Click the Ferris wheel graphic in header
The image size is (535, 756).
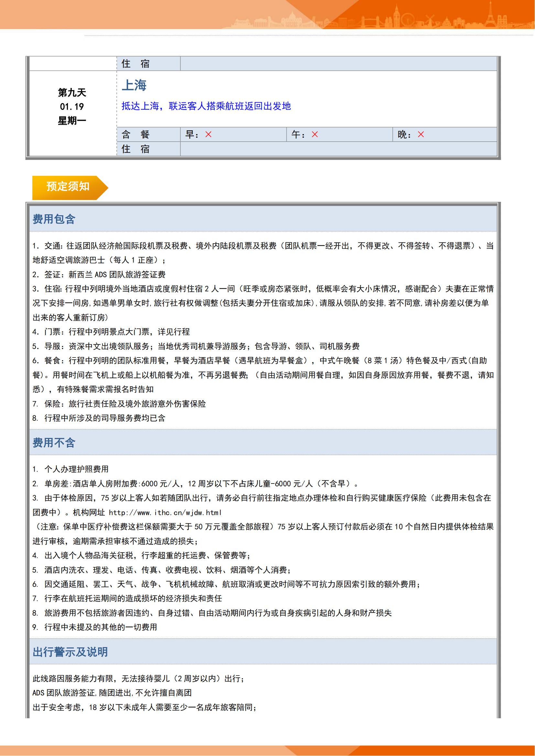(x=408, y=19)
